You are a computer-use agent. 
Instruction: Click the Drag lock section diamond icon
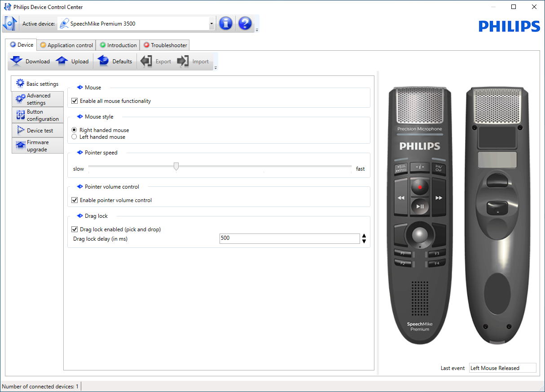pyautogui.click(x=80, y=216)
